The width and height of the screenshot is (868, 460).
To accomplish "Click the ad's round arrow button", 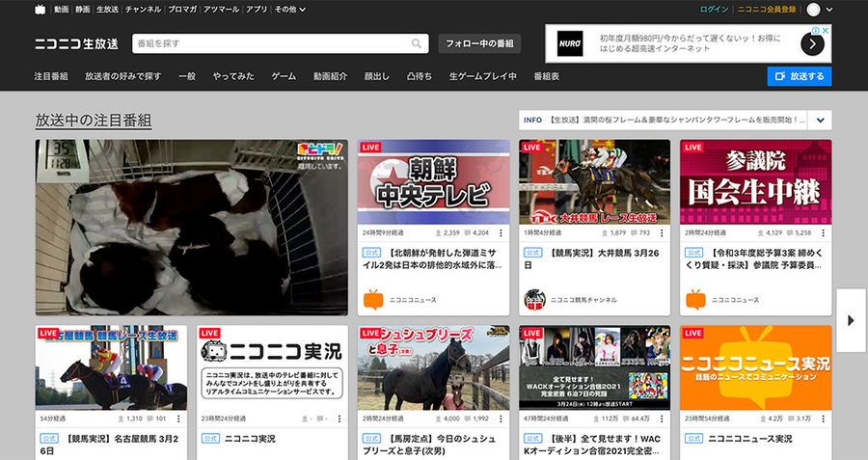I will 812,44.
